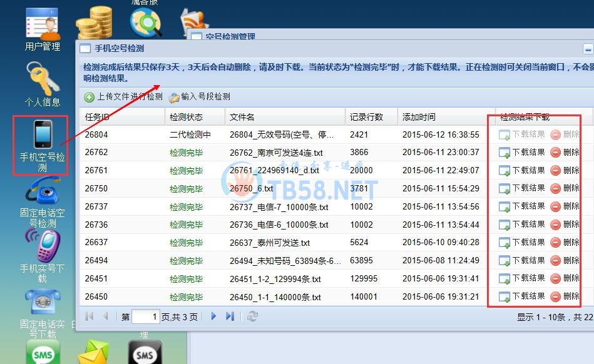The image size is (594, 364).
Task: Select record count 2421
Action: click(x=359, y=134)
